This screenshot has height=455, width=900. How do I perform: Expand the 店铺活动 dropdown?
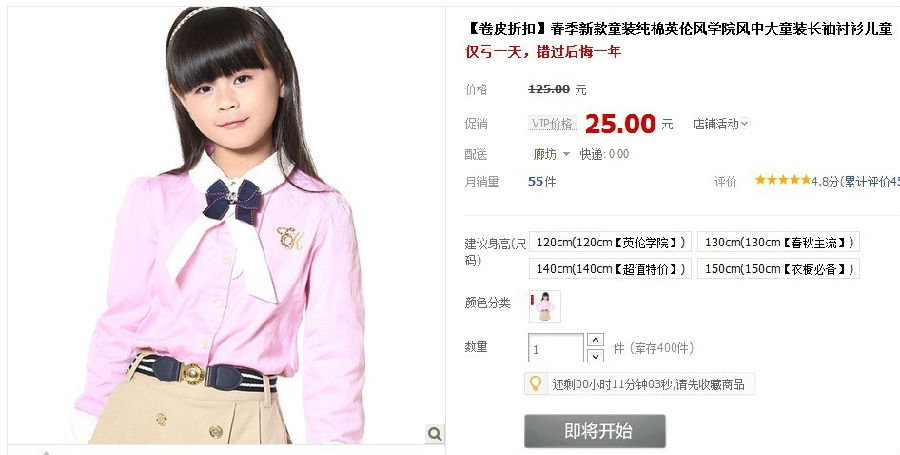point(721,123)
